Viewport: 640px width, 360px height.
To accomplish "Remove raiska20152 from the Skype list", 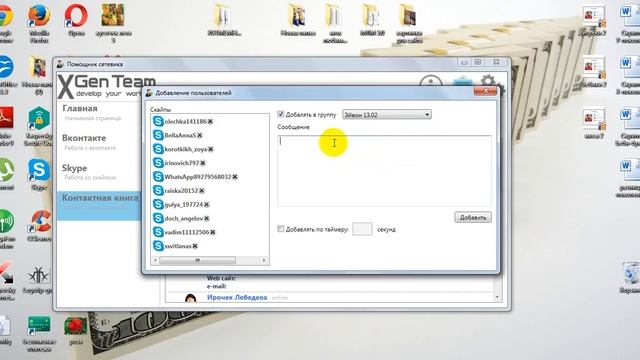I will click(202, 191).
